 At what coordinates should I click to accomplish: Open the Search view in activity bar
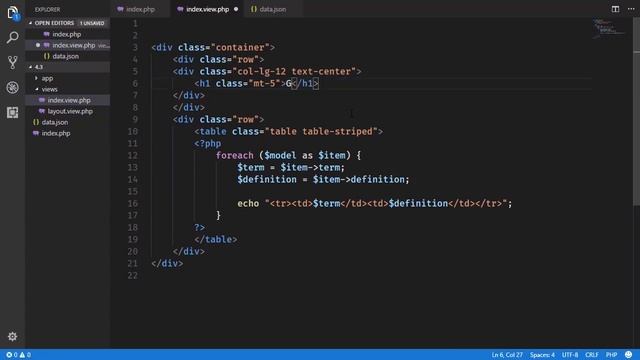pos(13,38)
